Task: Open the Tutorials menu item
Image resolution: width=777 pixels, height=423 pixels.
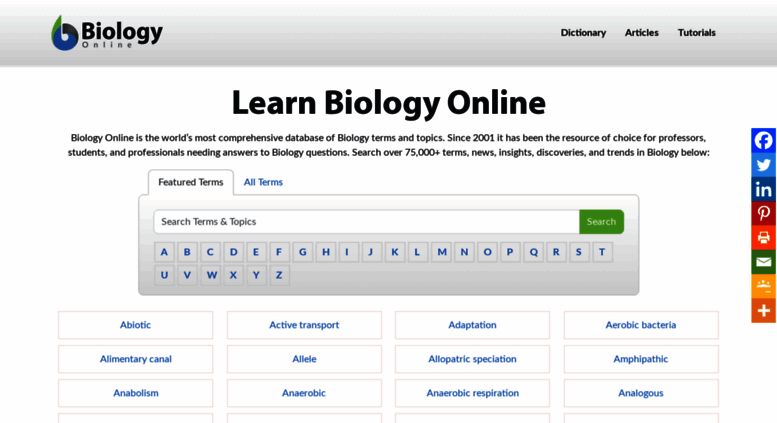Action: pos(697,33)
